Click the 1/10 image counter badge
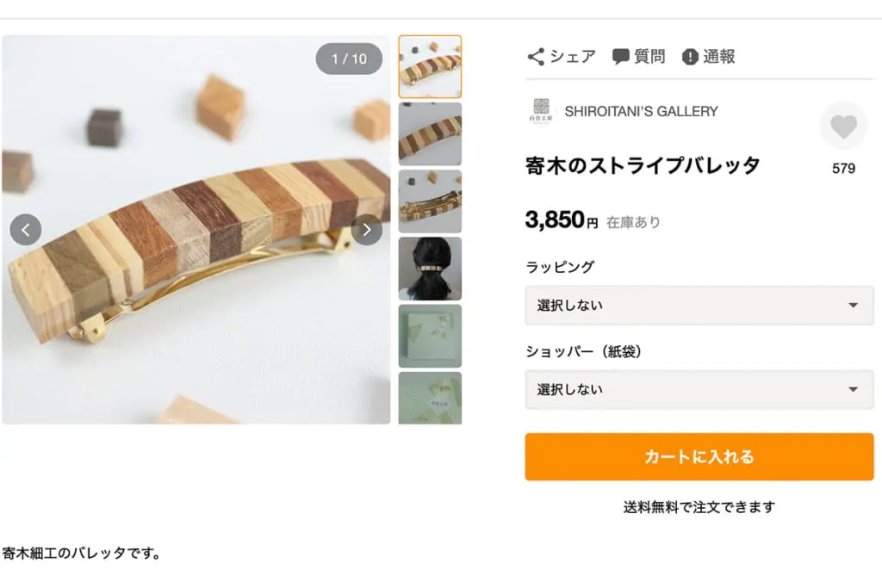Screen dimensions: 882x588 tap(348, 60)
